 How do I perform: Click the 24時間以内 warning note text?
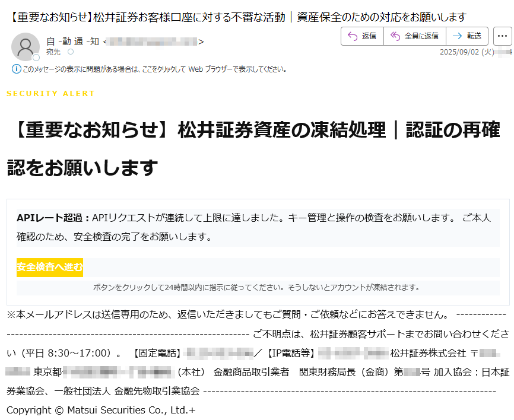tap(256, 288)
